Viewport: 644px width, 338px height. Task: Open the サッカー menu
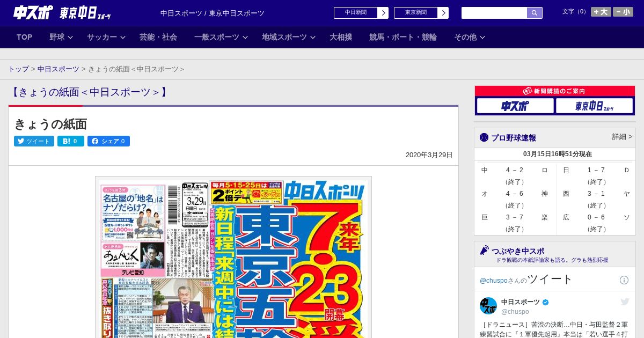coord(102,37)
